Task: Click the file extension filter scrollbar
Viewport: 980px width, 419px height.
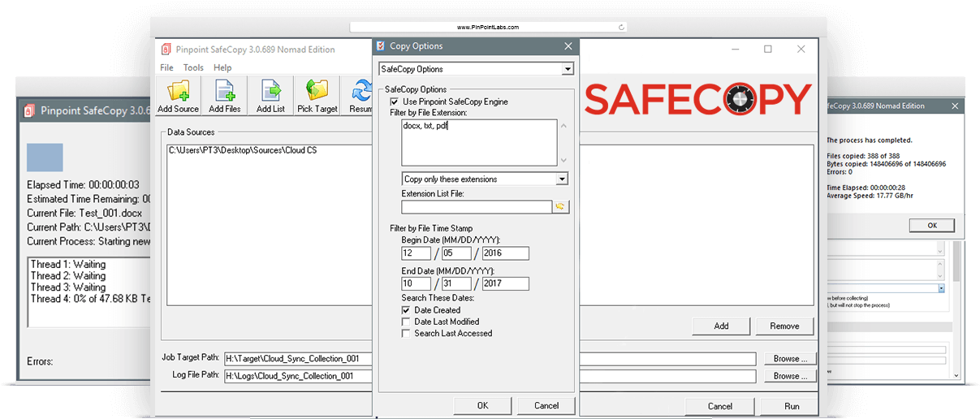Action: [563, 143]
